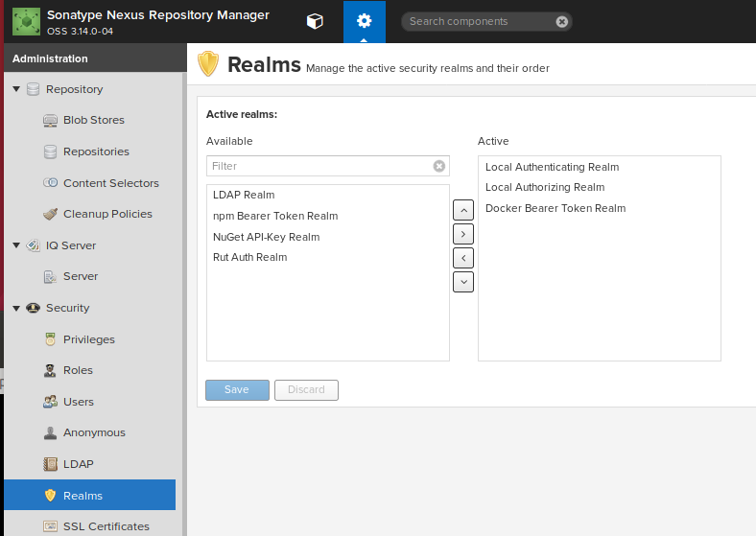Screen dimensions: 756x536
Task: Select Docker Bearer Token Realm
Action: pos(600,208)
